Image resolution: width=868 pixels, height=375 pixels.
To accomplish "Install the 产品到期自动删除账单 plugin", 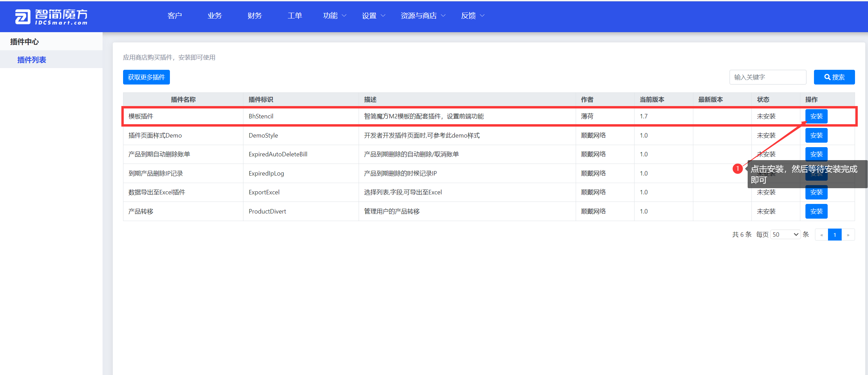I will click(816, 154).
